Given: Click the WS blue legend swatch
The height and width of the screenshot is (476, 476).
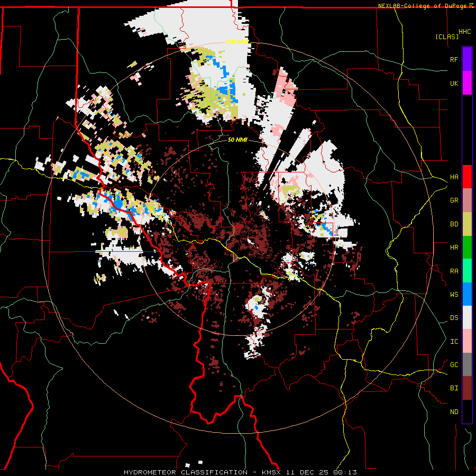Looking at the screenshot, I should [467, 294].
